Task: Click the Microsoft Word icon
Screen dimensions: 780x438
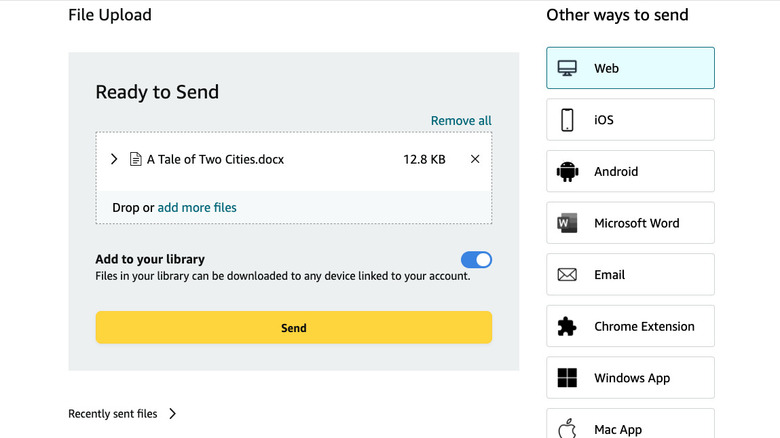Action: tap(567, 223)
